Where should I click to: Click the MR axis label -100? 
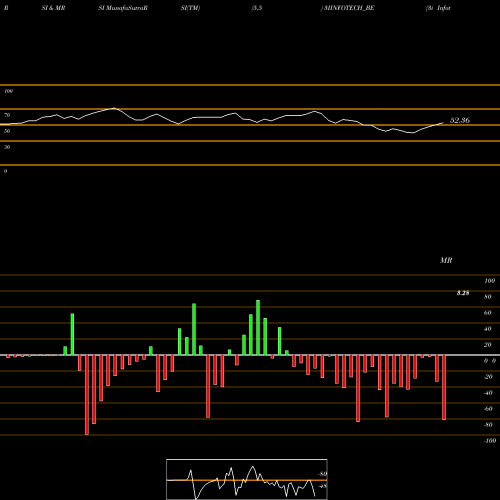pyautogui.click(x=490, y=441)
